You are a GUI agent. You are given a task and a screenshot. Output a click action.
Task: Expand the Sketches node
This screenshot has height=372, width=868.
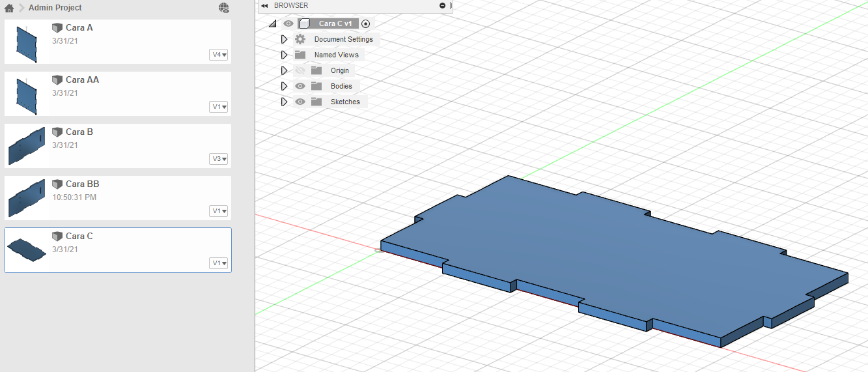click(x=284, y=102)
